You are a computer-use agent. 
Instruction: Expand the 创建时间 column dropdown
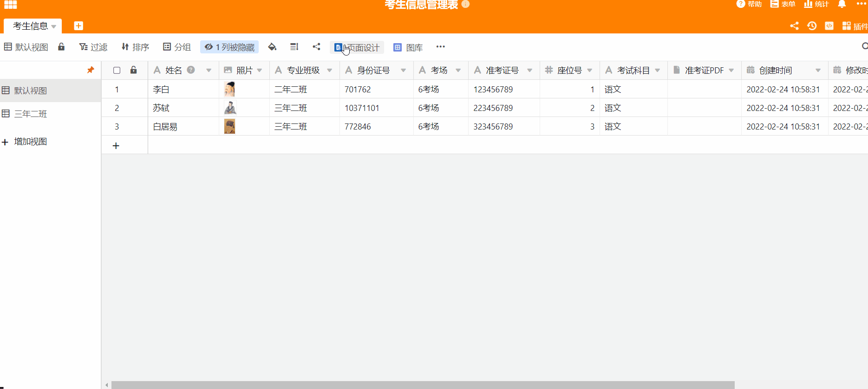point(818,71)
